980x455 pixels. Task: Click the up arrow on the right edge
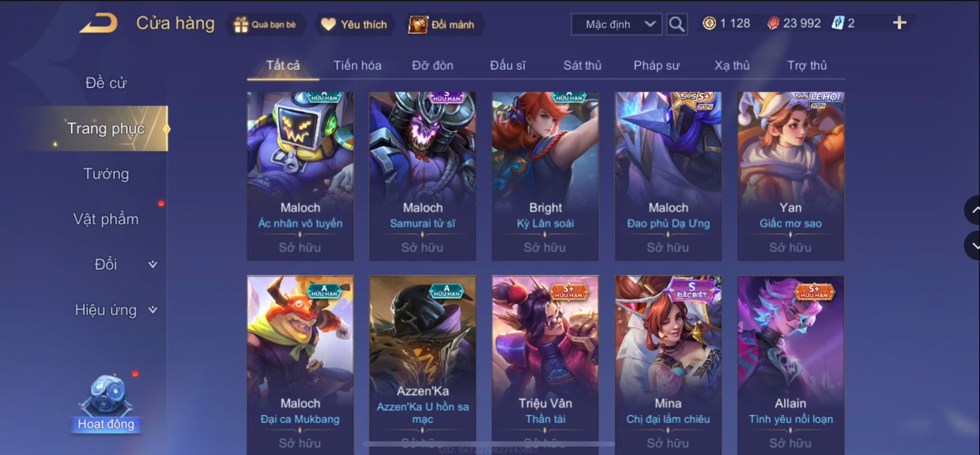pos(973,210)
